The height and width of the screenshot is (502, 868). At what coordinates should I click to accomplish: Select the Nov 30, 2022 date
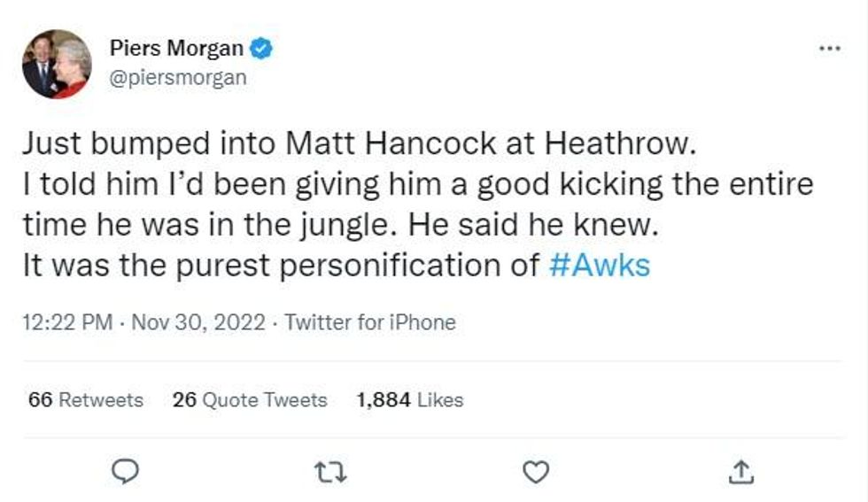click(198, 322)
